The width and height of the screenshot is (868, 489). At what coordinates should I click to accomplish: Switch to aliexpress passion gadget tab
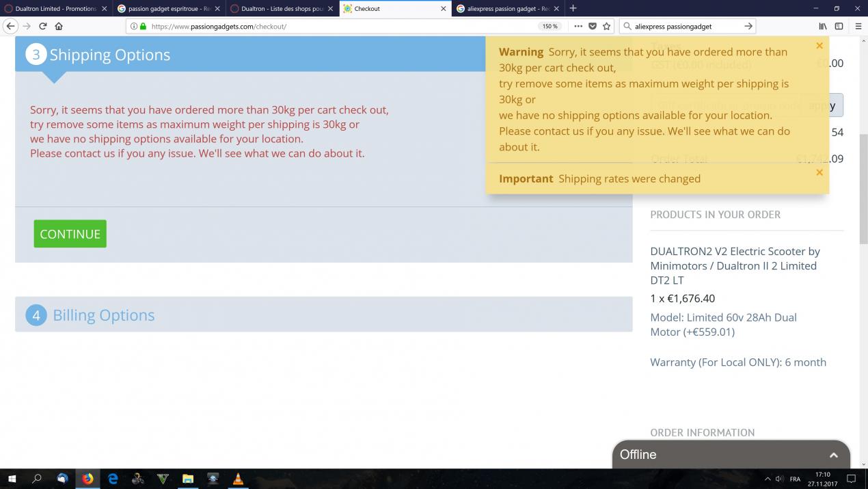coord(508,9)
